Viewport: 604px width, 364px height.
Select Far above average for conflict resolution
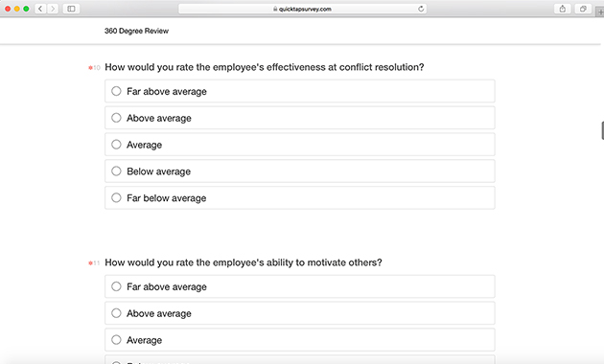[300, 91]
